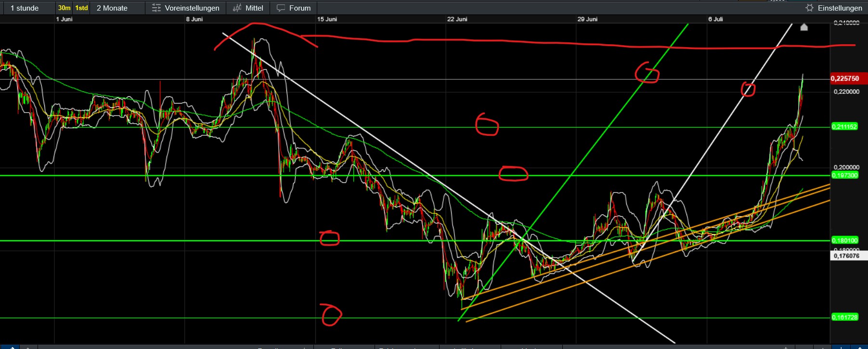Select the Mittel price type label
This screenshot has height=349, width=868.
(x=254, y=8)
